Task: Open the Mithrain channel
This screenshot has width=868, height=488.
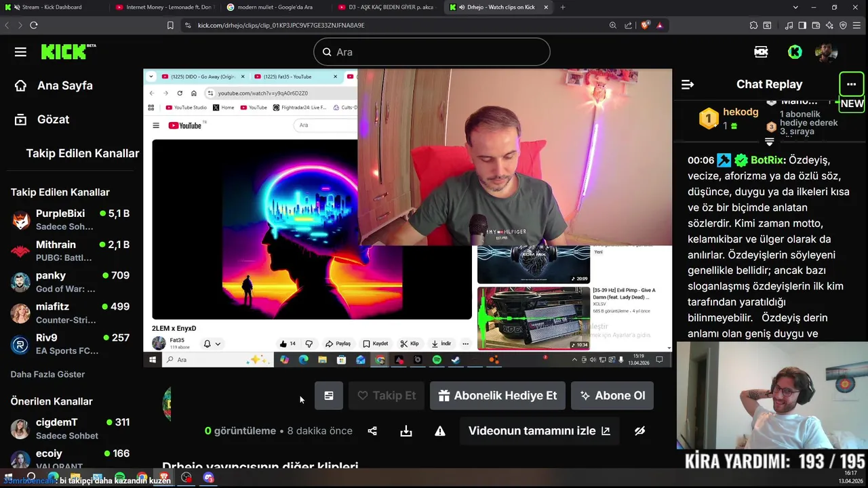Action: point(71,251)
